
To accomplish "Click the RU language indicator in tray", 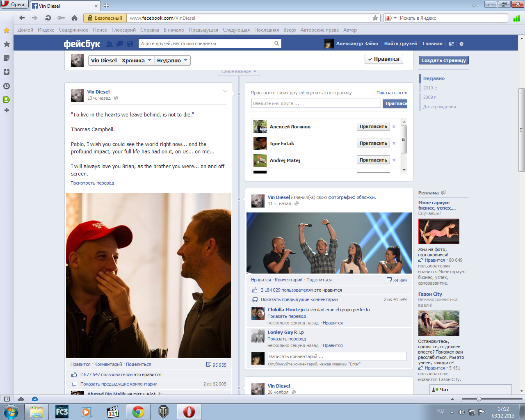I will click(x=441, y=411).
